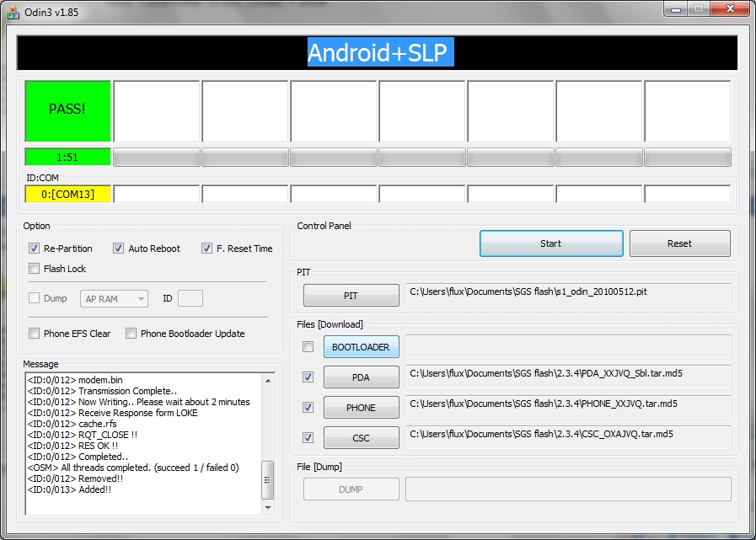Check the BOOTLOADER file checkbox
The height and width of the screenshot is (540, 756).
coord(308,346)
